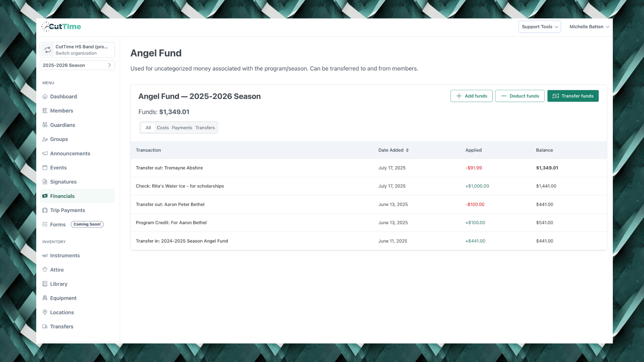This screenshot has height=362, width=644.
Task: Click the CutTime logo
Action: (61, 26)
